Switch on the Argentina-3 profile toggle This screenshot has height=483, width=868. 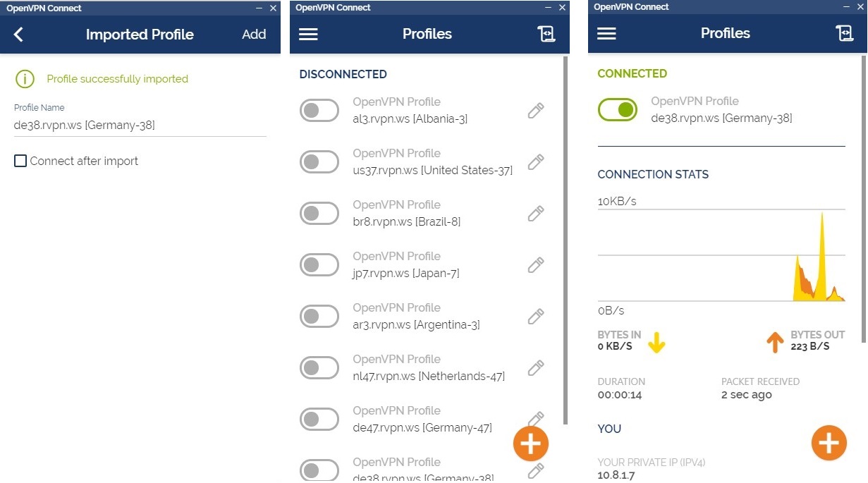coord(319,317)
